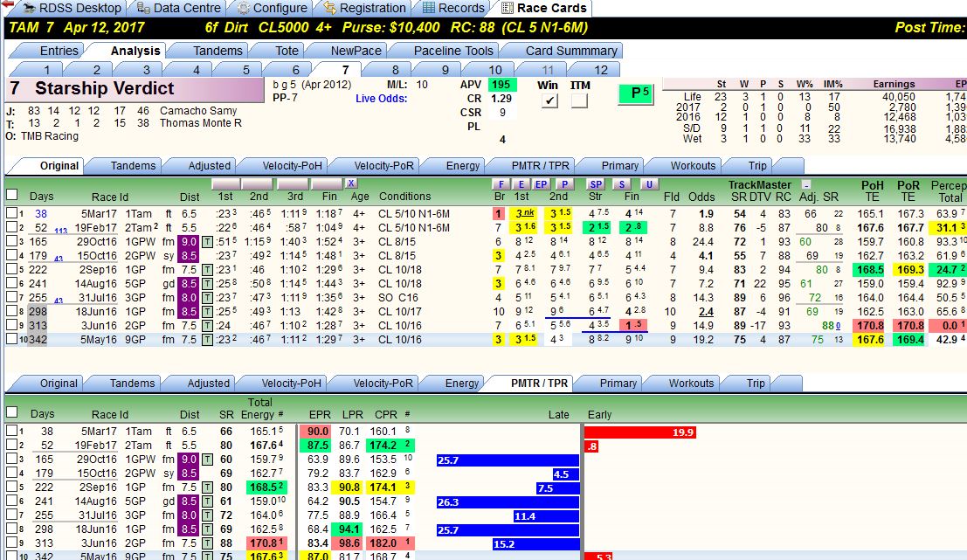
Task: Click the blank button above the Fin time column
Action: (x=327, y=183)
